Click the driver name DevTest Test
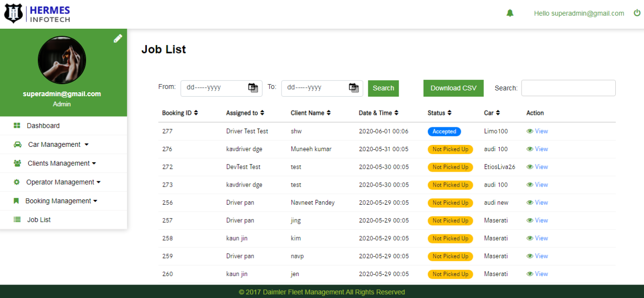Image resolution: width=644 pixels, height=298 pixels. tap(243, 167)
